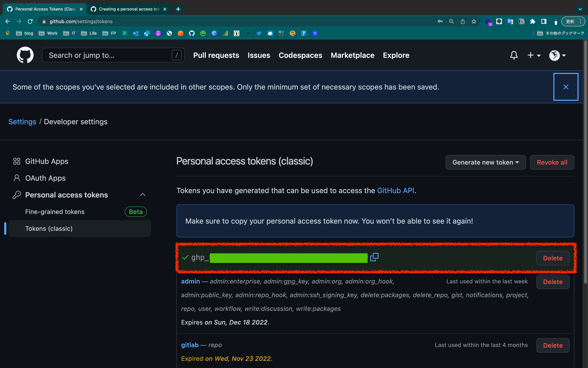This screenshot has height=368, width=588.
Task: Open the notifications bell
Action: [x=514, y=55]
